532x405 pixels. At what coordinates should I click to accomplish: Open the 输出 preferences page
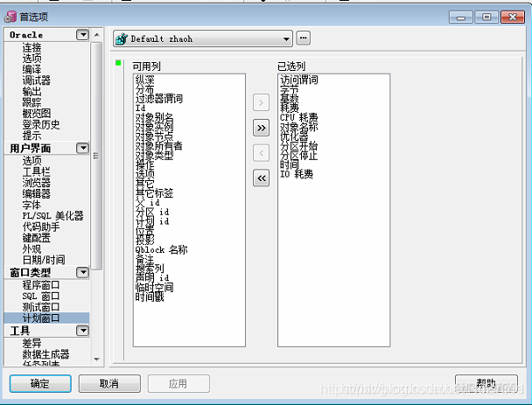point(31,92)
